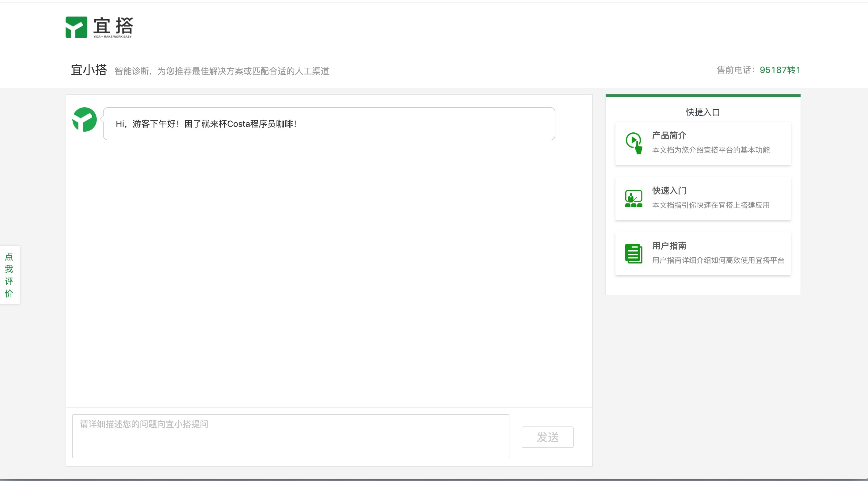Click the 宜搭 brand name text
Screen dimensions: 868x481
pos(113,26)
